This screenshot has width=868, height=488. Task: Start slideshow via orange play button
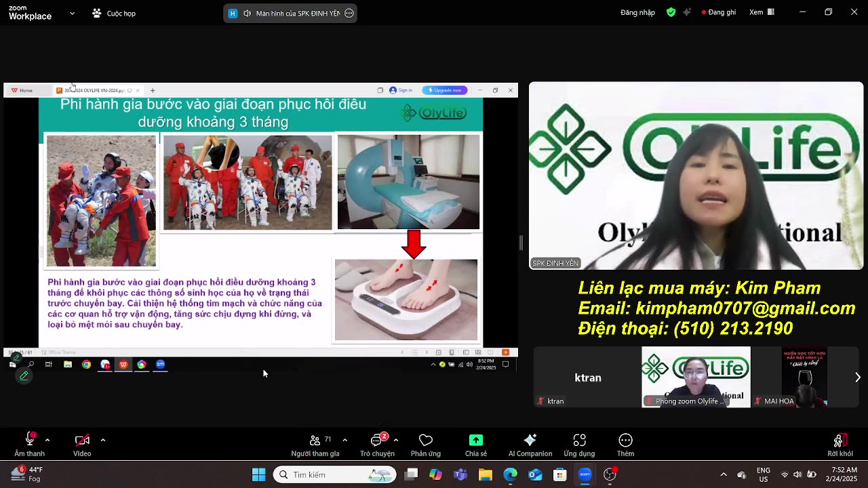(x=505, y=352)
